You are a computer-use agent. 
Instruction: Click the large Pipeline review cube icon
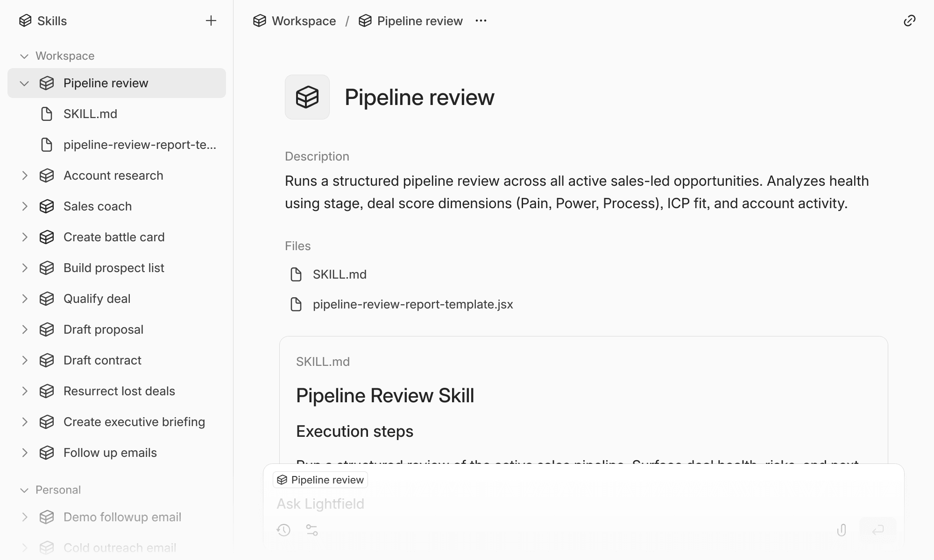(307, 97)
